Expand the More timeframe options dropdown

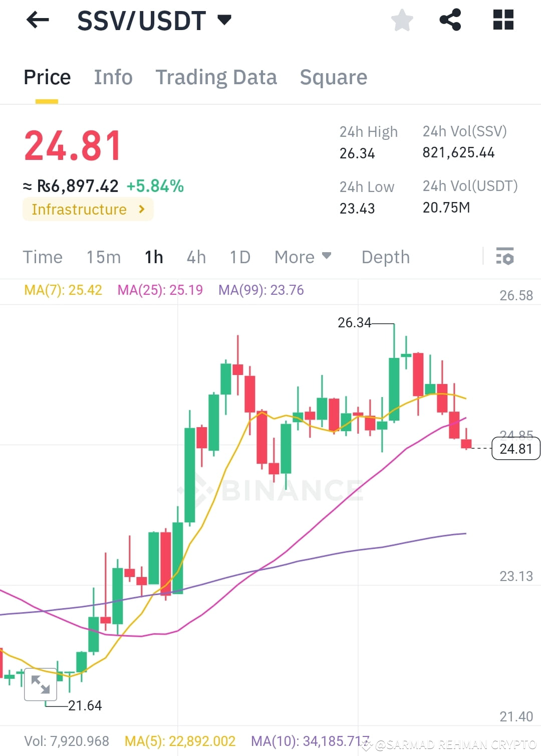click(x=303, y=257)
